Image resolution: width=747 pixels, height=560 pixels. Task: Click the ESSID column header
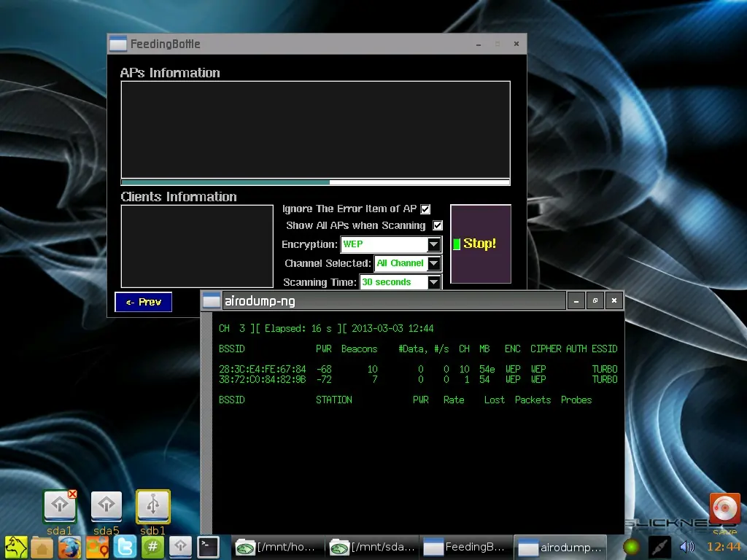pyautogui.click(x=605, y=349)
